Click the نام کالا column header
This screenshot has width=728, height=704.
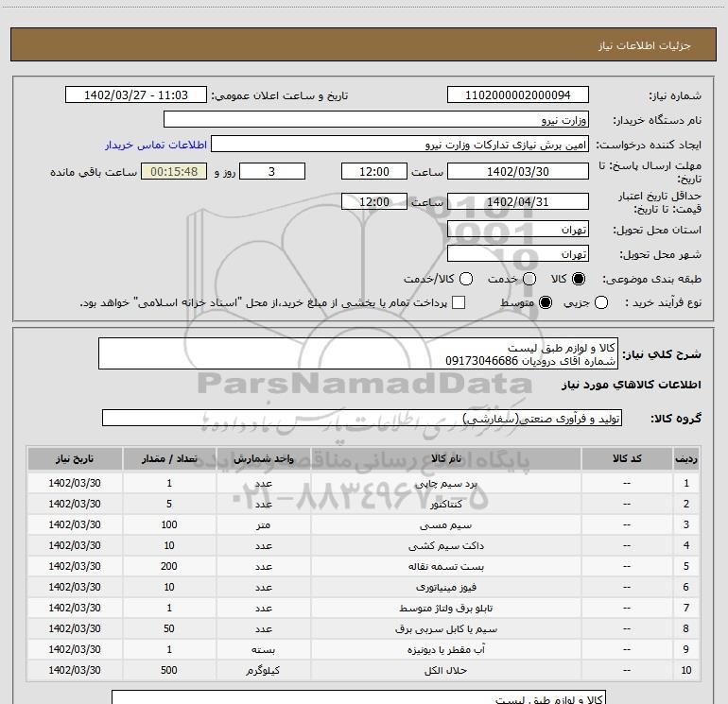click(x=445, y=458)
